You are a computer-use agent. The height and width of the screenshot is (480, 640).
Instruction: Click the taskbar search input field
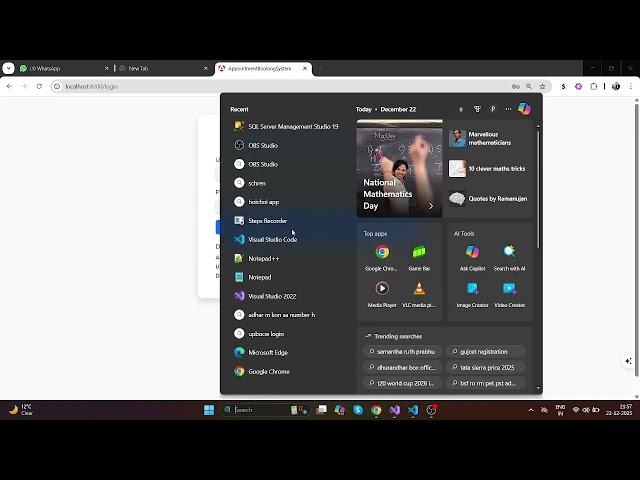[258, 410]
